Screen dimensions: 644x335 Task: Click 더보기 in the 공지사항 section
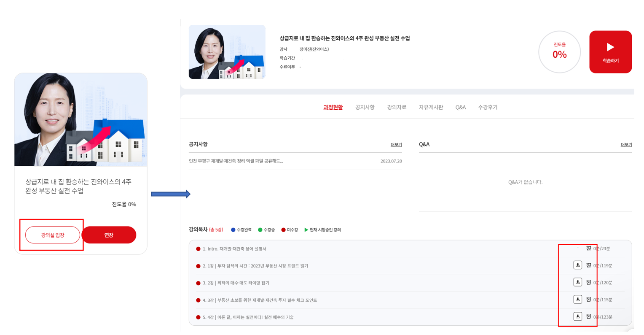[x=396, y=145]
